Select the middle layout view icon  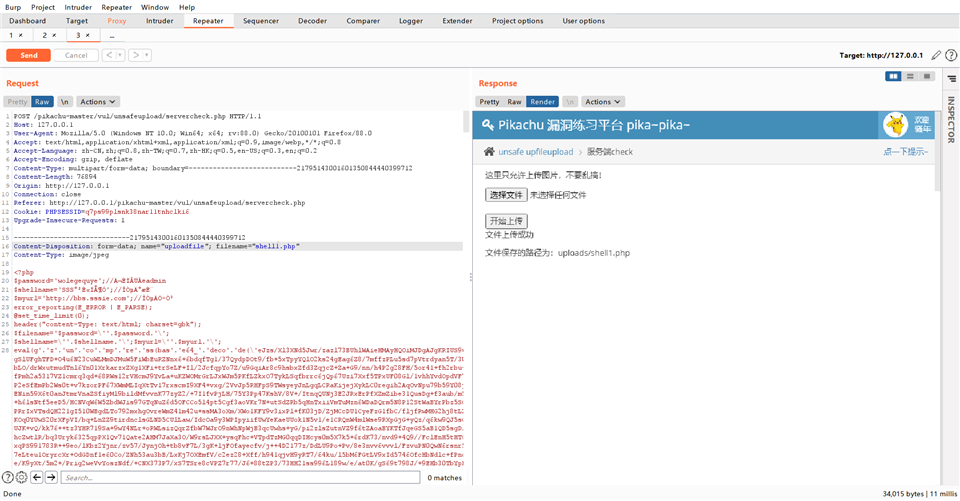pyautogui.click(x=910, y=76)
